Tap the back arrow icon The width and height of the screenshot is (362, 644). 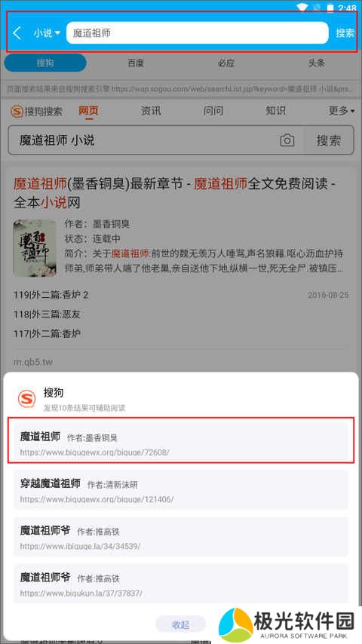[x=17, y=33]
